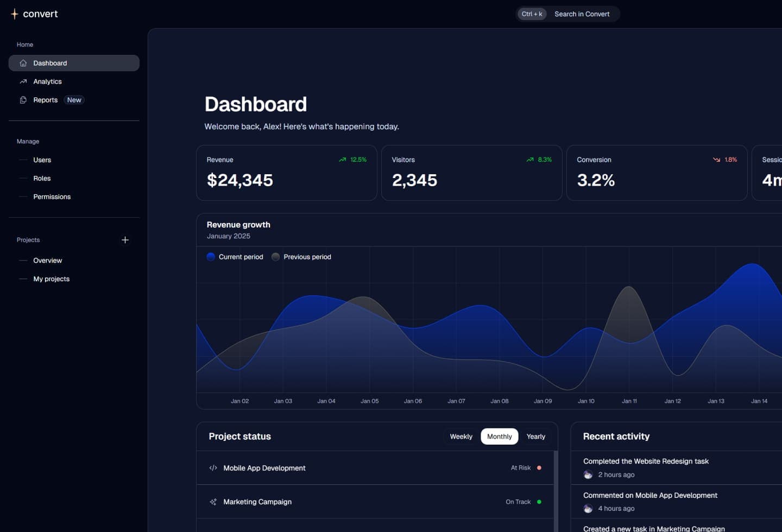
Task: Open the Reports section
Action: [74, 100]
